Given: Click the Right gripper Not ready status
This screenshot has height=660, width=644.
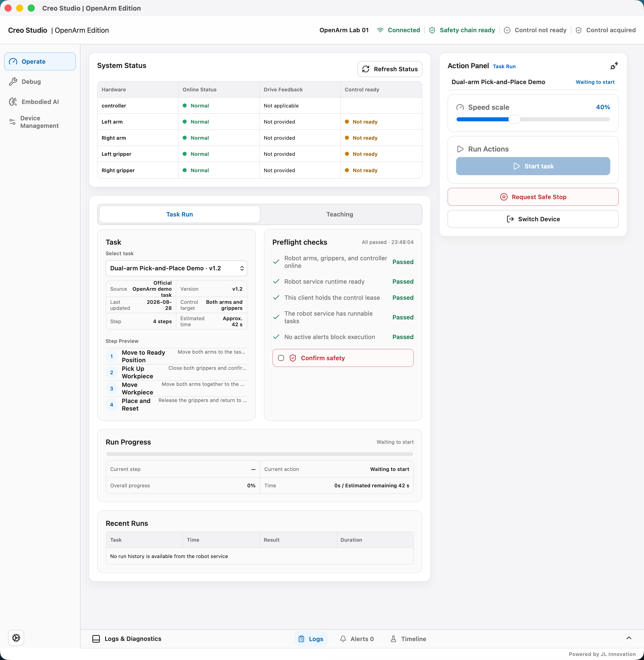Looking at the screenshot, I should 361,170.
